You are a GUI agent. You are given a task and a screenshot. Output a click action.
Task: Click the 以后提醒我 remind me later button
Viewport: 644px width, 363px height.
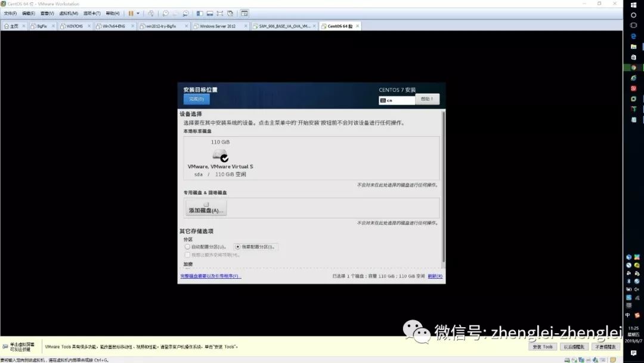pos(574,347)
